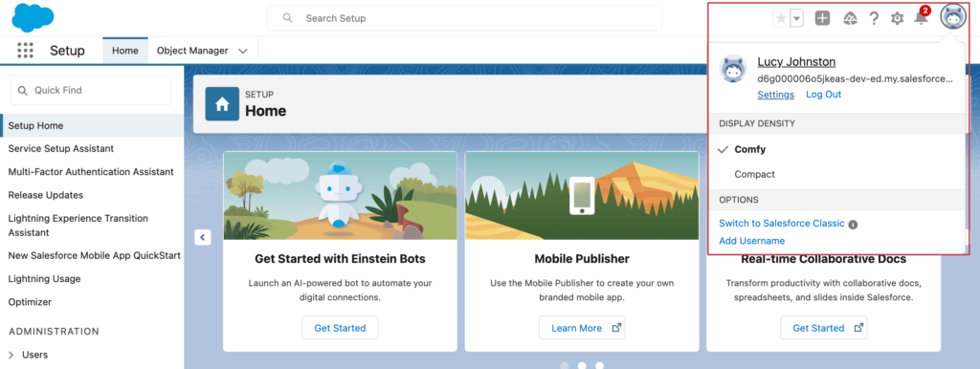The image size is (980, 369).
Task: Click the Salesforce cloud logo
Action: point(33,17)
